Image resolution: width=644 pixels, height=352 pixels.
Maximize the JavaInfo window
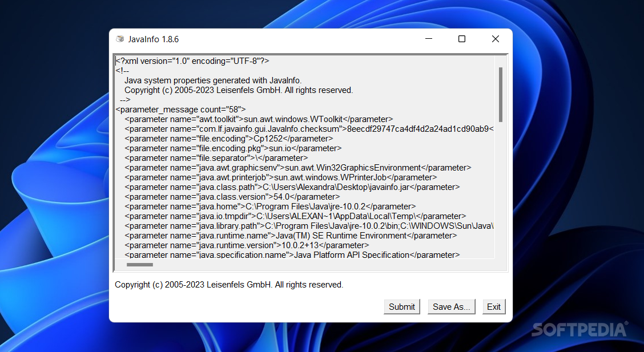coord(462,39)
